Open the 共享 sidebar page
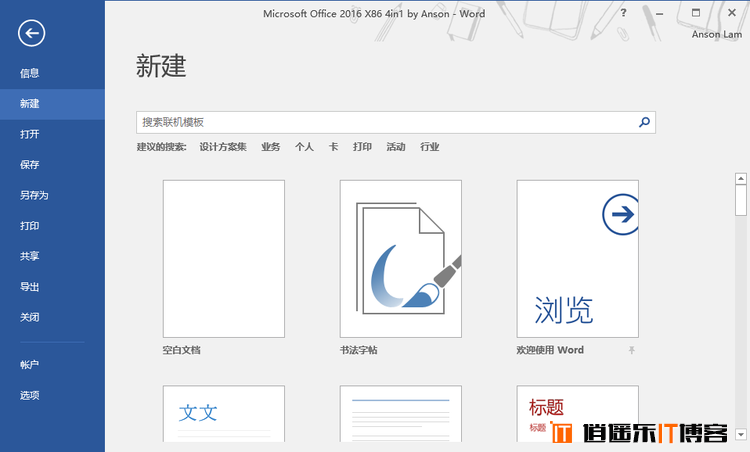 [x=52, y=256]
